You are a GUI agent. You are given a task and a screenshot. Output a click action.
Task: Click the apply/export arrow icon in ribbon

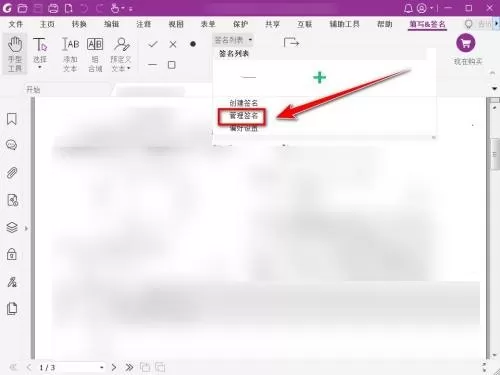click(291, 43)
